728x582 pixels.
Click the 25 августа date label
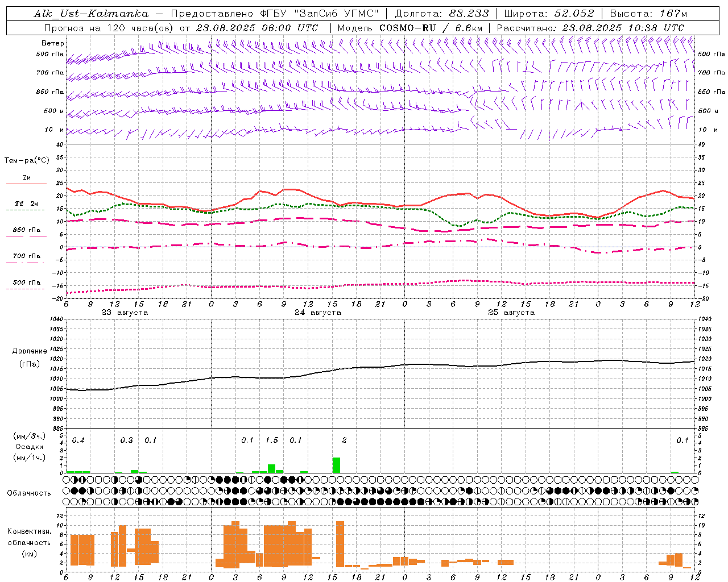click(511, 313)
